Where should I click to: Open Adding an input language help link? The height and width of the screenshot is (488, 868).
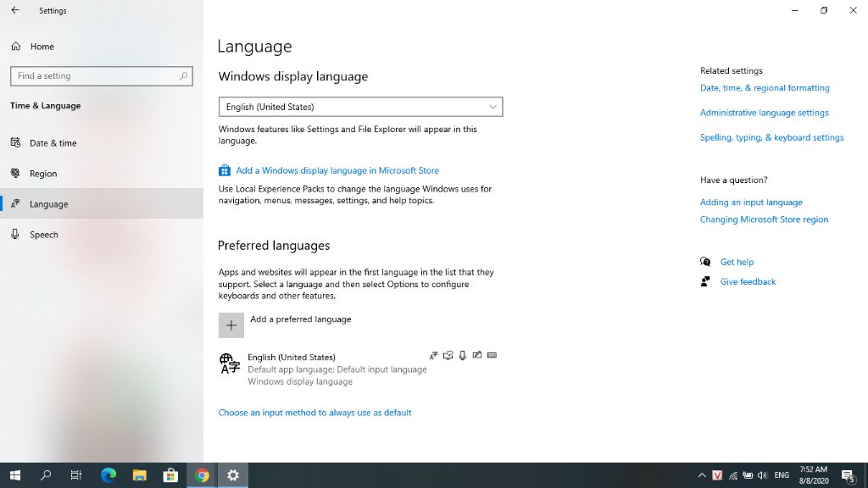(751, 202)
